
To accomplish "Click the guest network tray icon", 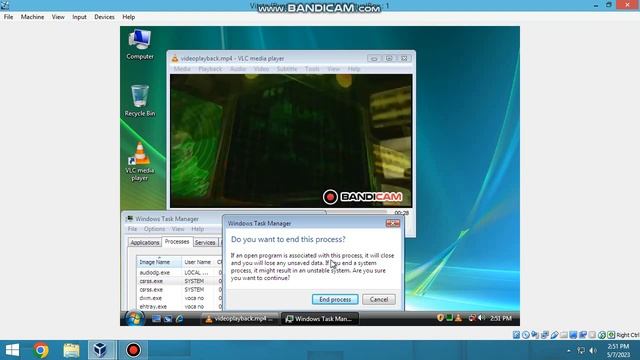I will pos(472,318).
